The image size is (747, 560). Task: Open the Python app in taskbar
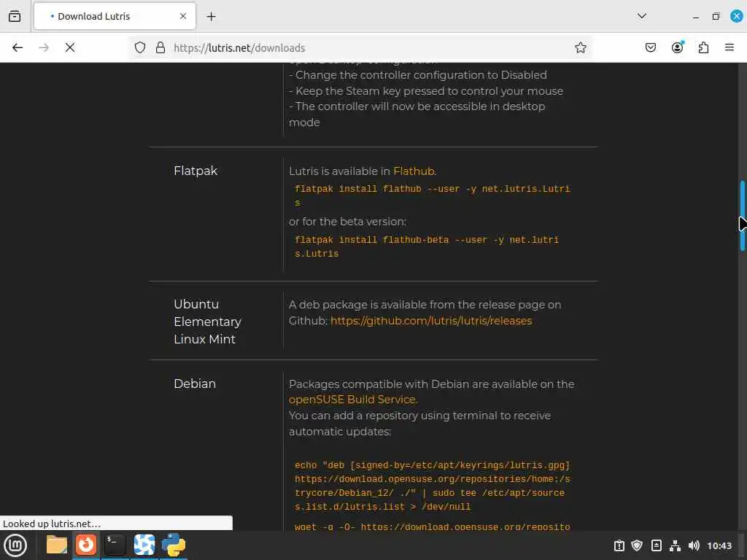pos(174,545)
